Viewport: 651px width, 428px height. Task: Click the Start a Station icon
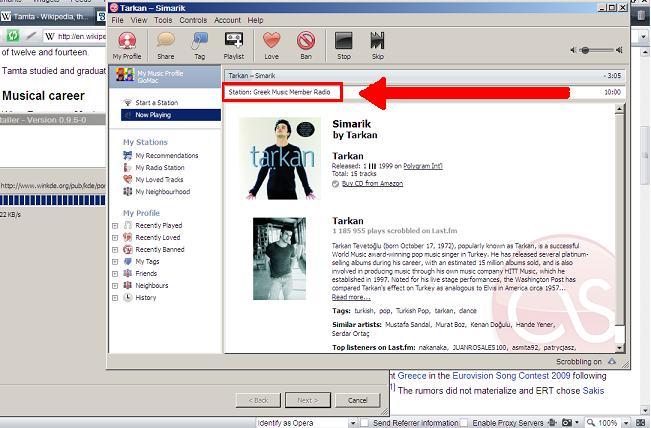point(127,103)
